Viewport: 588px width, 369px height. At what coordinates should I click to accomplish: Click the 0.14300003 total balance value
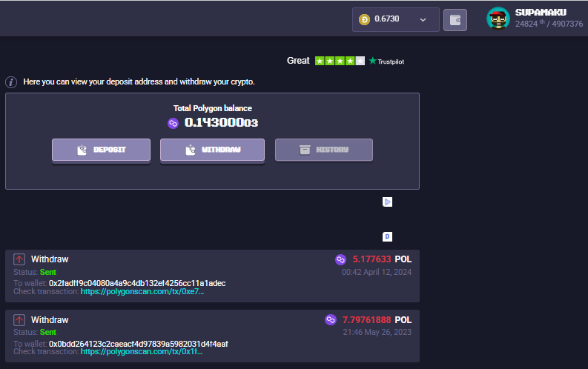click(221, 123)
